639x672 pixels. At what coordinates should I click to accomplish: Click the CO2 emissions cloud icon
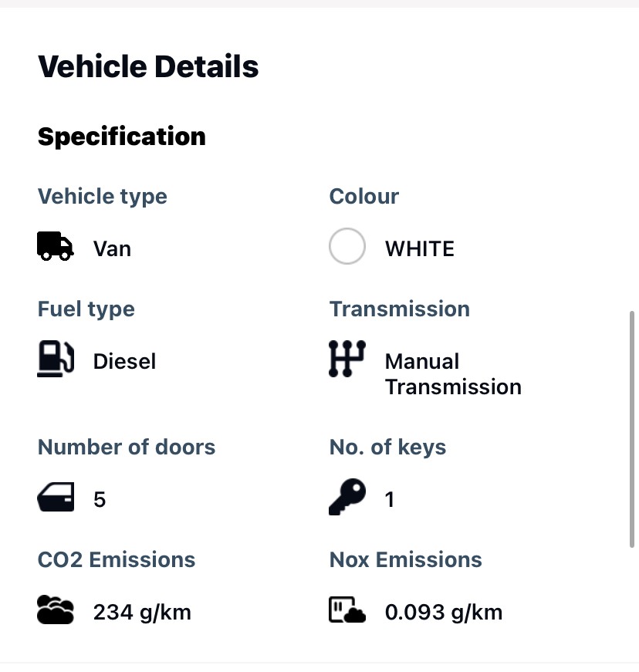pos(54,610)
